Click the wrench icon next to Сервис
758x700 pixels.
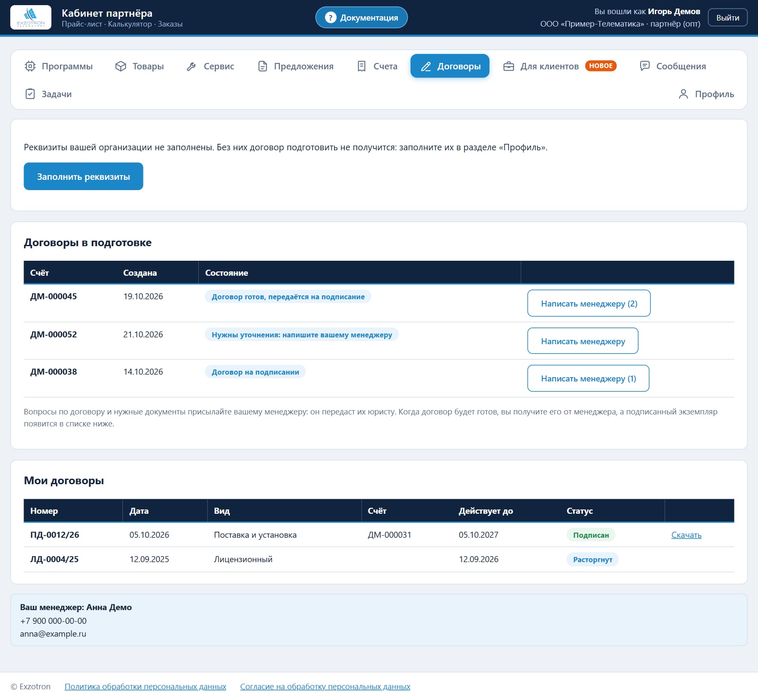pos(191,66)
